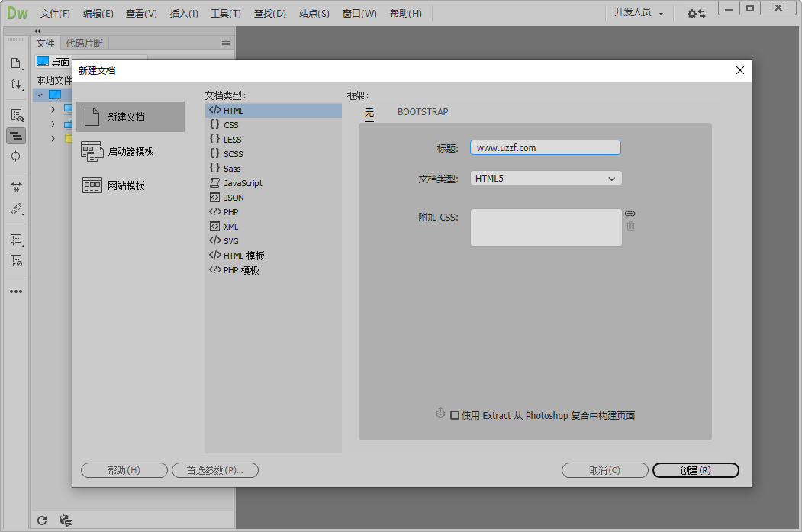Collapse the top computer tree node
Image resolution: width=802 pixels, height=532 pixels.
tap(39, 95)
